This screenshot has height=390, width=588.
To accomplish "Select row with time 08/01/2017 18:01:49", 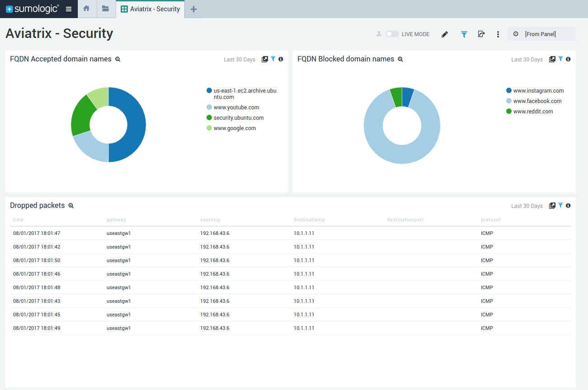I will [x=291, y=328].
